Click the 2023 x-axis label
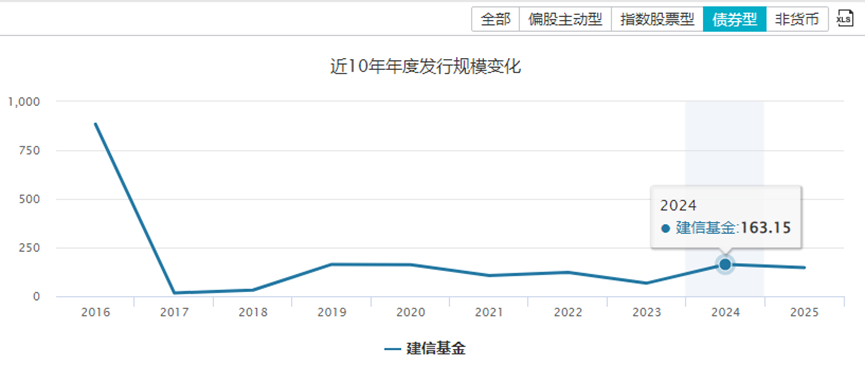This screenshot has width=865, height=366. 647,312
